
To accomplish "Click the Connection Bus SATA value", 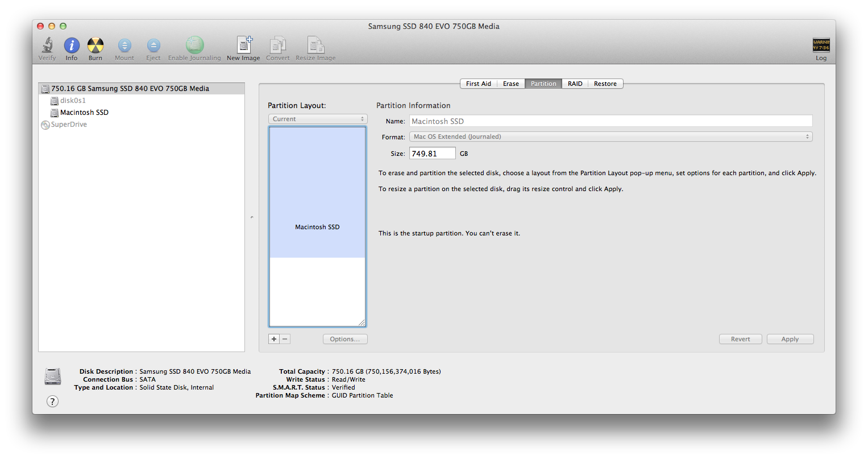I will [148, 379].
